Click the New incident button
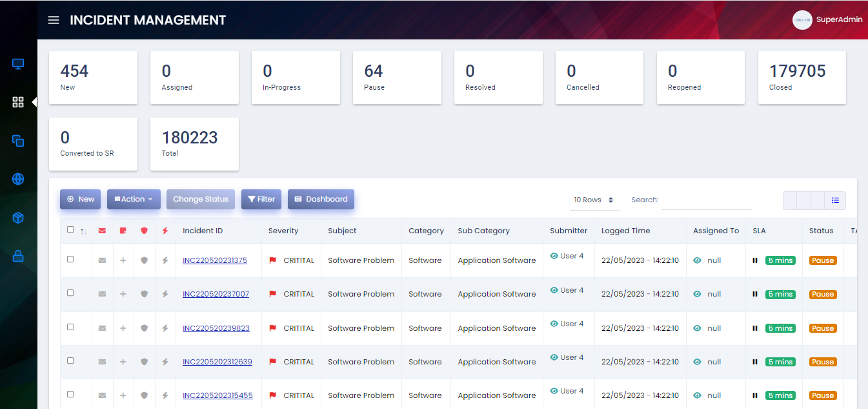 [81, 199]
